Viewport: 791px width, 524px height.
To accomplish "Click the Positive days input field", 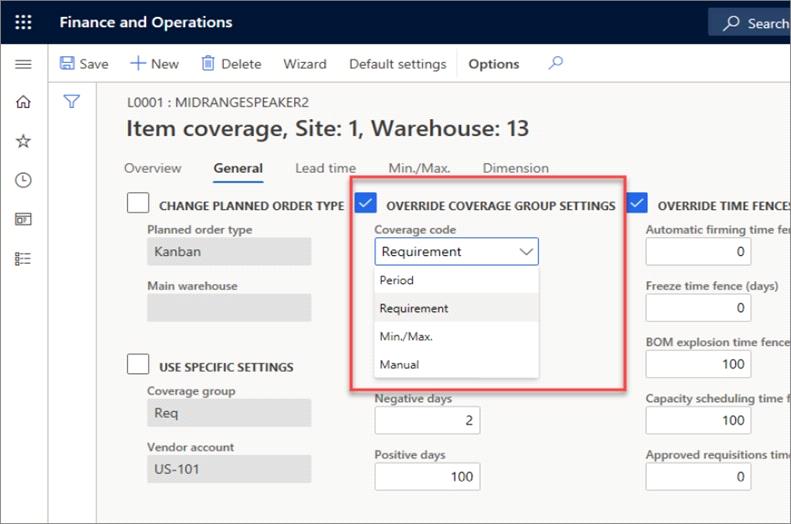I will coord(427,477).
